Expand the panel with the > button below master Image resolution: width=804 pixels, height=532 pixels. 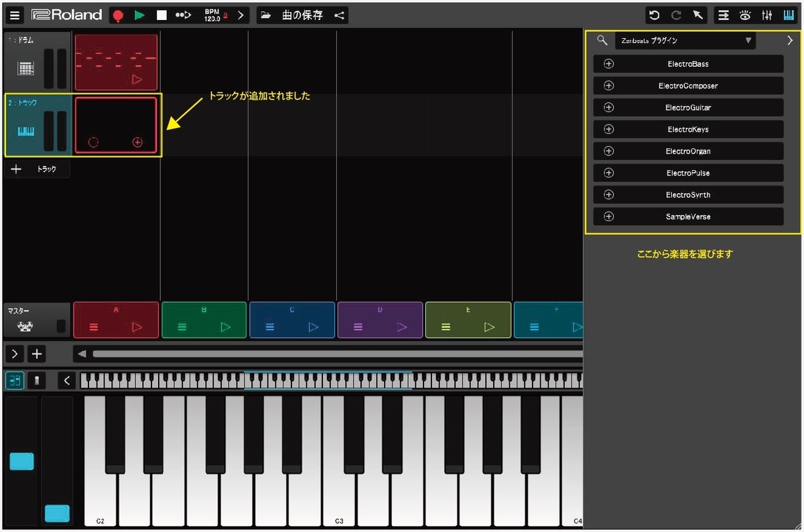tap(15, 354)
